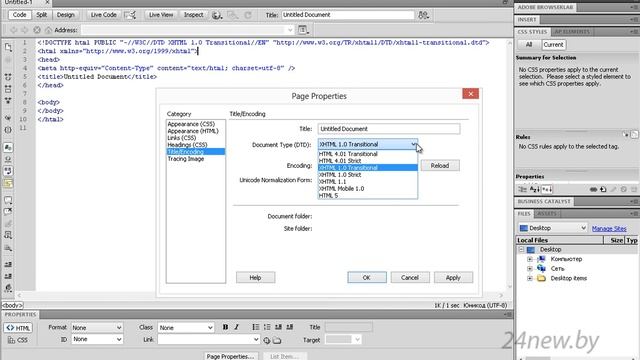Click the Expand All icon in coding toolbar

8,100
